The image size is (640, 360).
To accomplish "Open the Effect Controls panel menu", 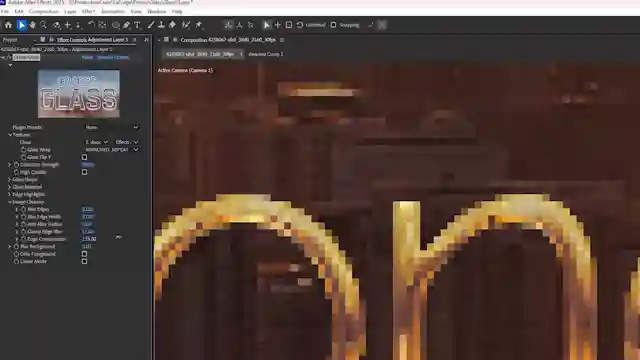I will pos(134,40).
